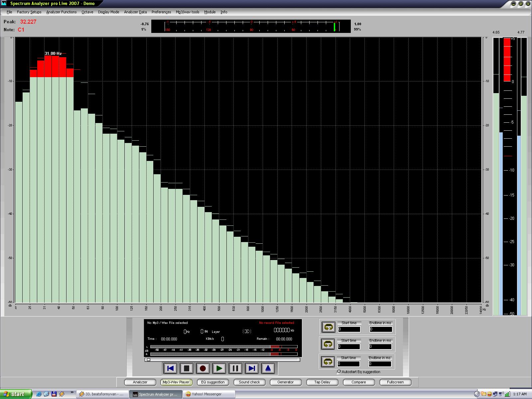Screen dimensions: 532x399
Task: Start recording with the red Record button
Action: pyautogui.click(x=203, y=368)
